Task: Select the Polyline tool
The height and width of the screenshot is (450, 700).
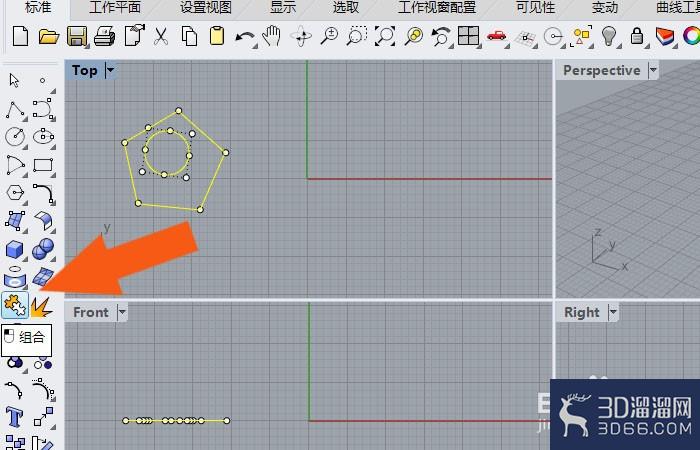Action: [15, 110]
